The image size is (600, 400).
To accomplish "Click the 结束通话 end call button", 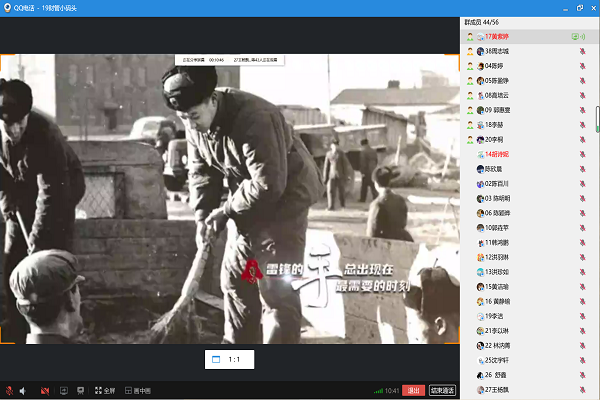I will [x=442, y=390].
